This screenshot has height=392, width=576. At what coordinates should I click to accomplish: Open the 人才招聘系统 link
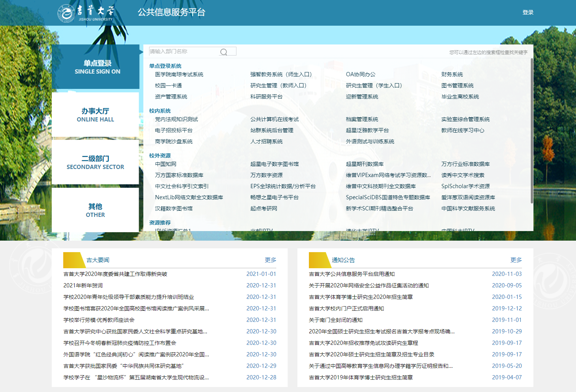point(266,141)
